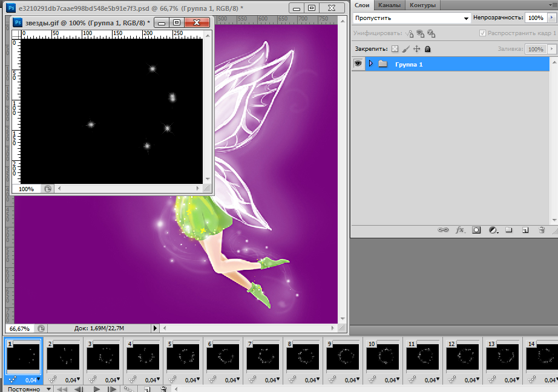Open frame 6 delay time dropdown
The width and height of the screenshot is (558, 392).
[x=232, y=381]
